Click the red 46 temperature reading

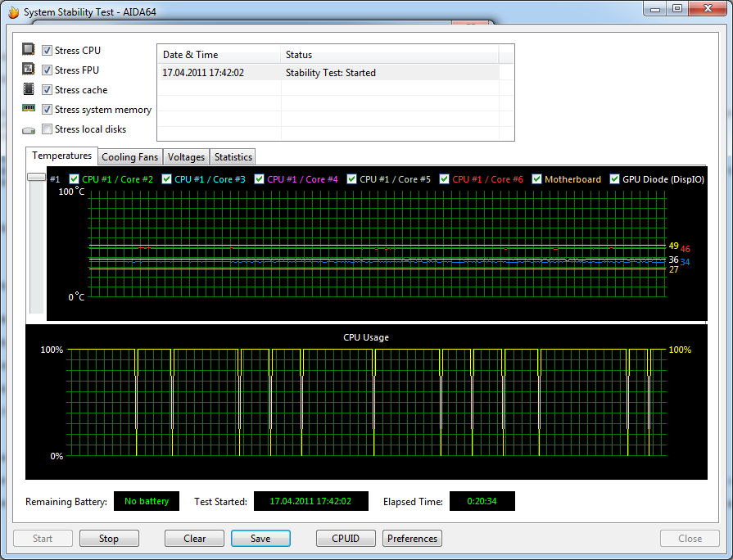(685, 249)
